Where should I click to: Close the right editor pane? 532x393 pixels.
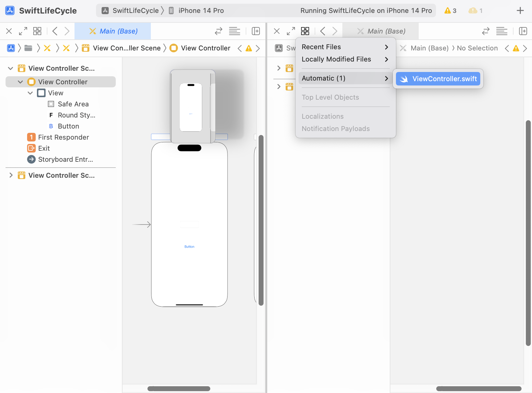[x=277, y=31]
